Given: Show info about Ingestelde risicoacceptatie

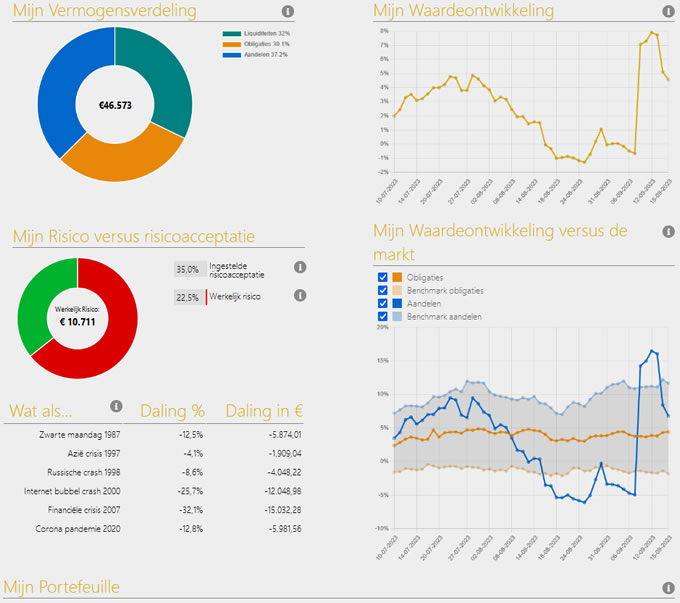Looking at the screenshot, I should point(299,268).
